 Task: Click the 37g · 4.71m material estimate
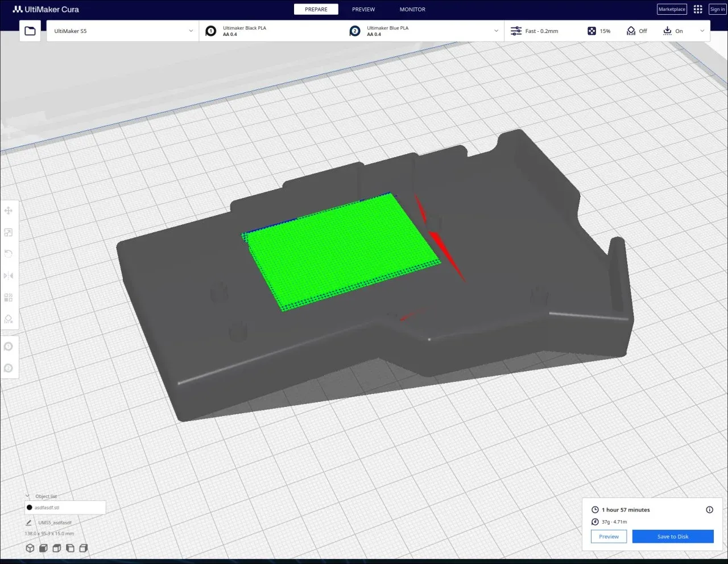614,522
